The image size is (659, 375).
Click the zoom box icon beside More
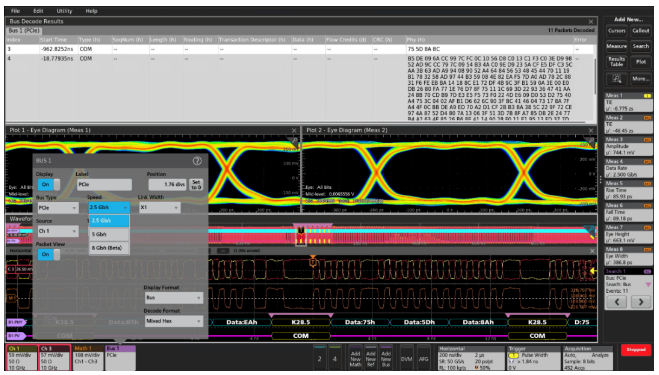pos(617,79)
